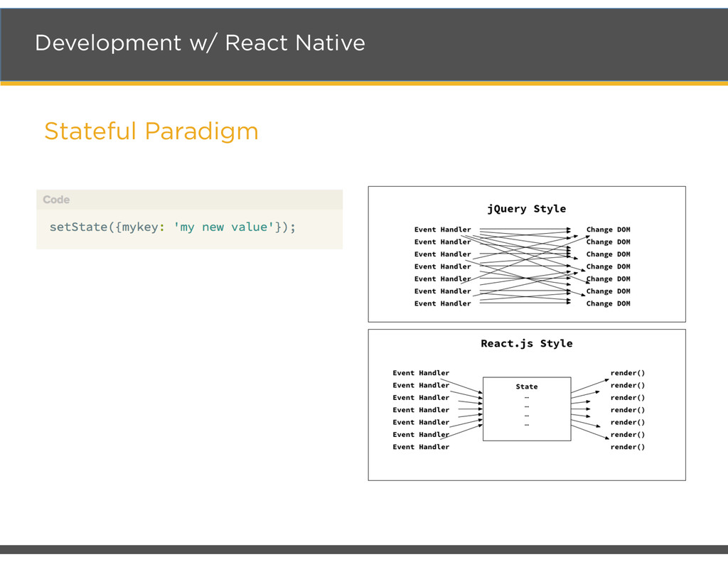
Task: Click the 'Stateful Paradigm' heading
Action: point(151,131)
